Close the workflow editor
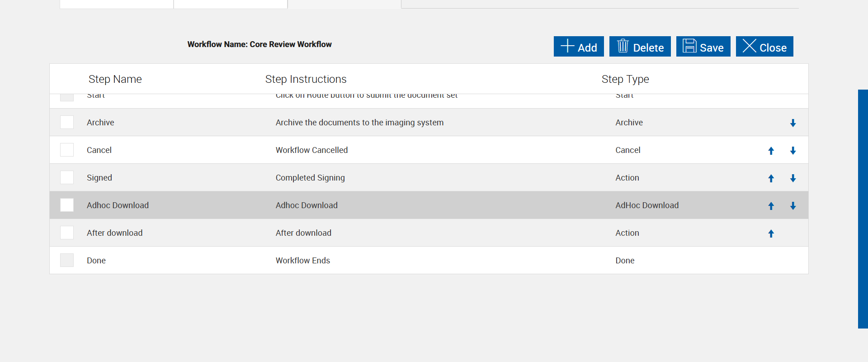 (764, 47)
